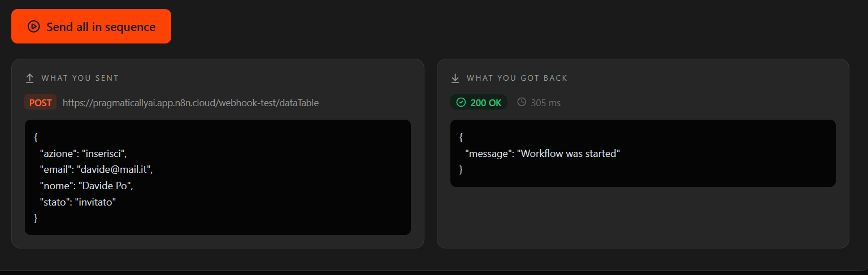
Task: Click the WHAT YOU GOT BACK heading
Action: (x=517, y=78)
